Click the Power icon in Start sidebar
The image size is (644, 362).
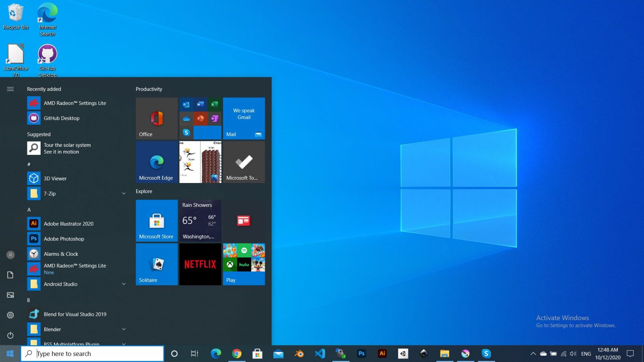tap(10, 335)
